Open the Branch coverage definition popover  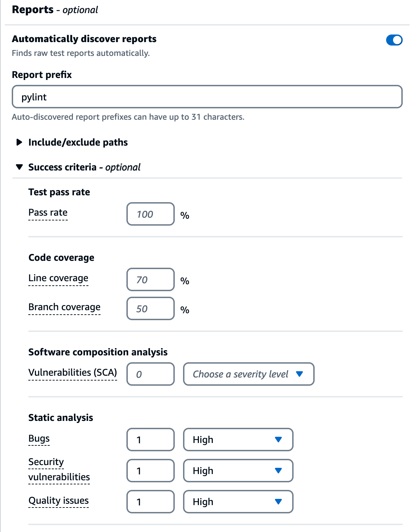(x=64, y=307)
